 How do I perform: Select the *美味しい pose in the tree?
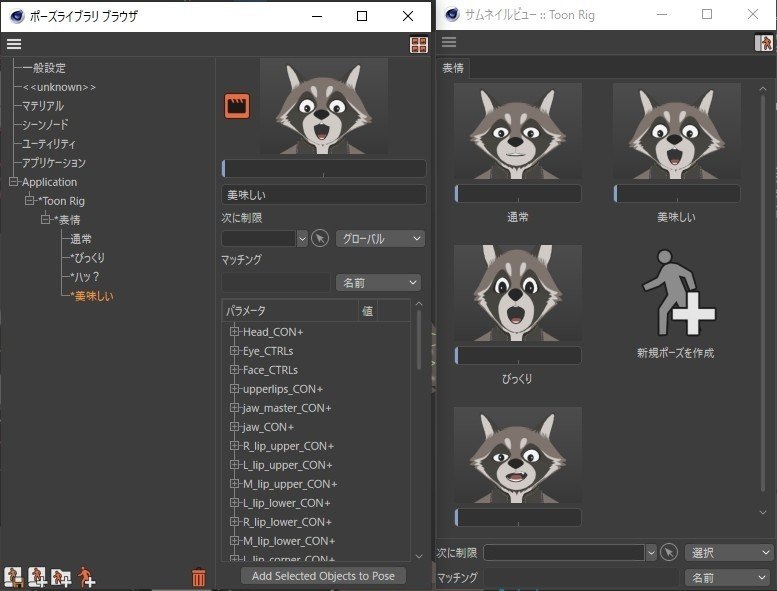92,296
